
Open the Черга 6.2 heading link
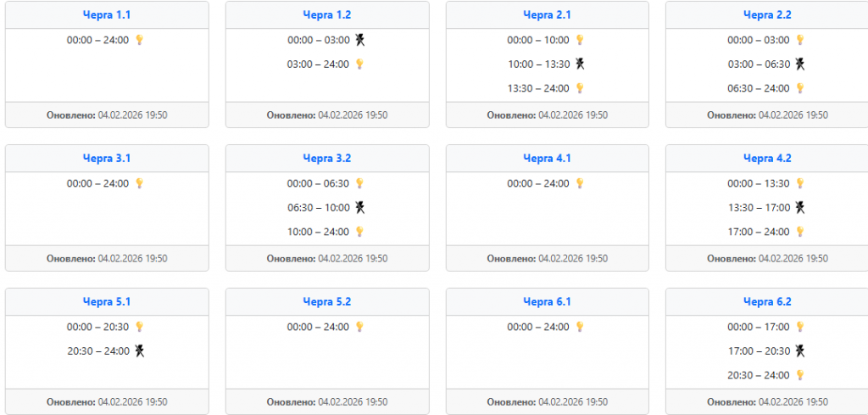767,302
